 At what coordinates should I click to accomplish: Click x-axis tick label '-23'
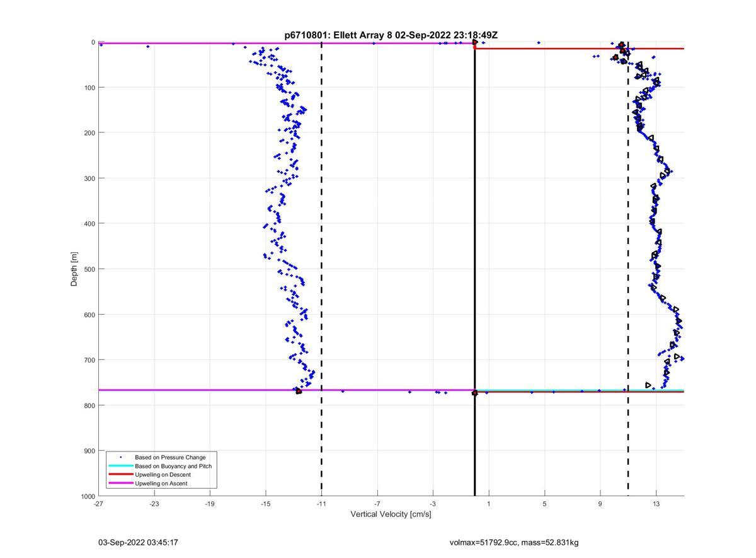pyautogui.click(x=154, y=504)
